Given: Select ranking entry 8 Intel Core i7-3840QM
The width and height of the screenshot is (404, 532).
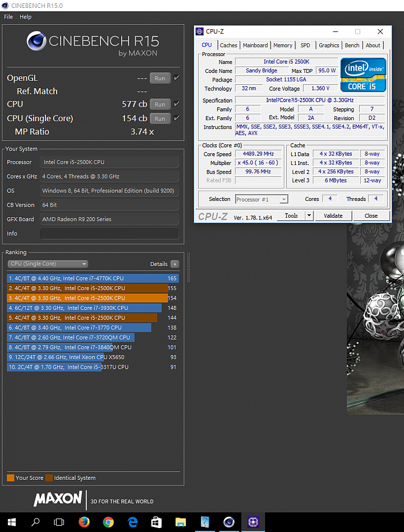Looking at the screenshot, I should tap(93, 347).
